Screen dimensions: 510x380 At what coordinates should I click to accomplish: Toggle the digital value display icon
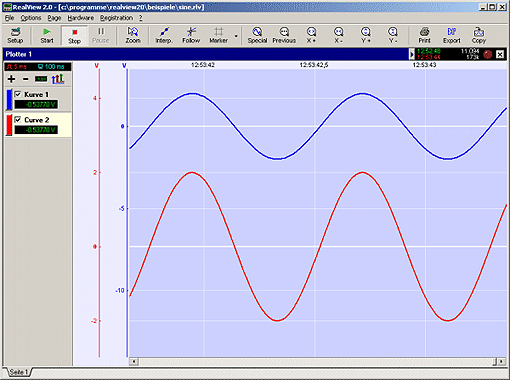point(41,79)
